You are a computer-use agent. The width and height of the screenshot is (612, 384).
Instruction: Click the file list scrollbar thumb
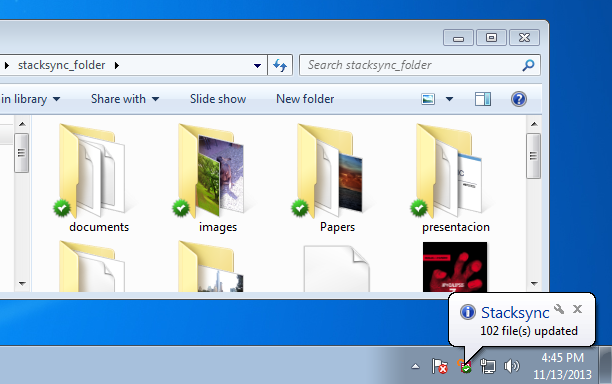pos(534,156)
